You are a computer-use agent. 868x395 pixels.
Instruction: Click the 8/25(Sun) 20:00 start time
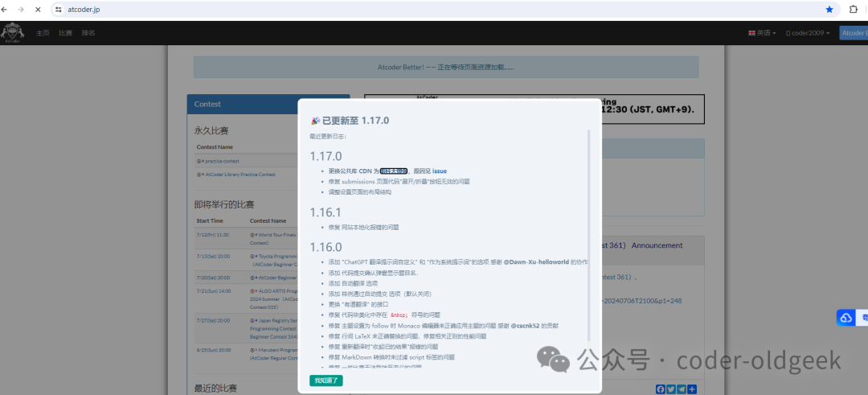(214, 350)
